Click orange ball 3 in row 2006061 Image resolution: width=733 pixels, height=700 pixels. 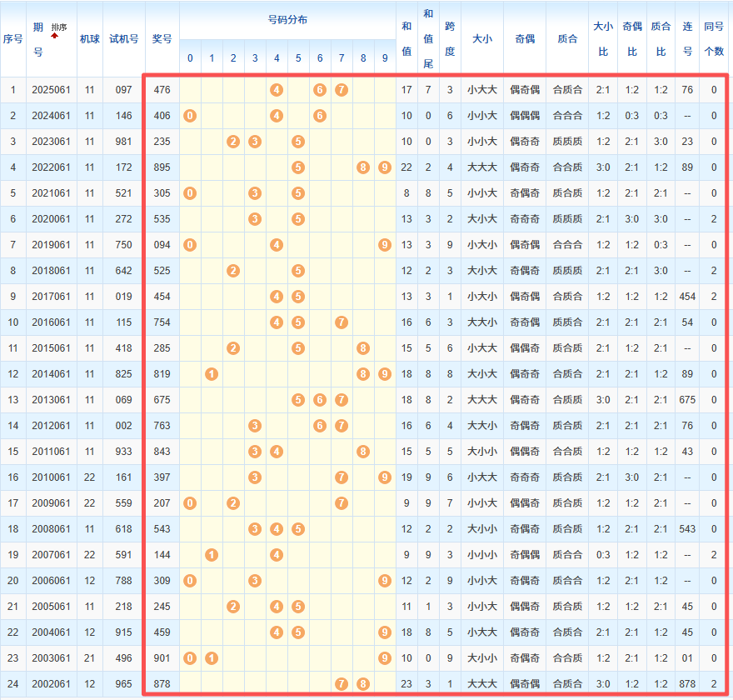tap(255, 581)
